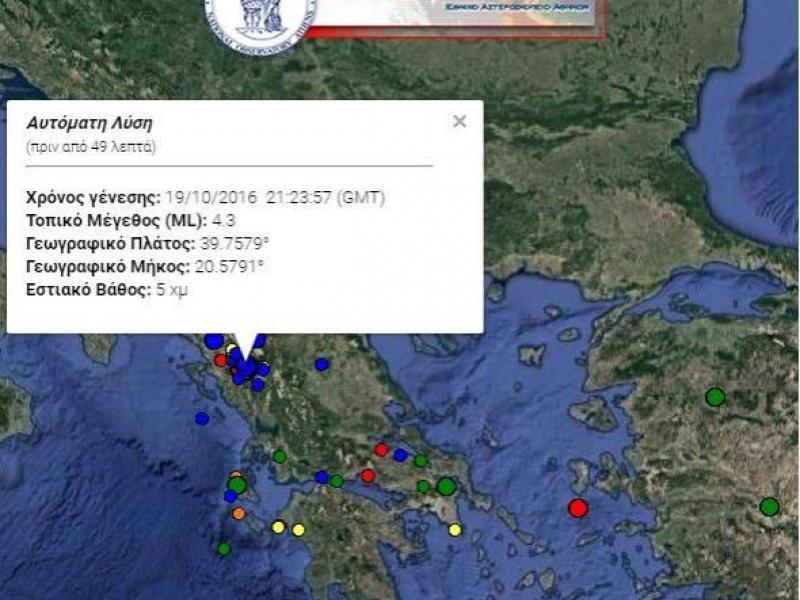Image resolution: width=800 pixels, height=600 pixels.
Task: Open the large green marker on Kefalonia island
Action: [237, 485]
